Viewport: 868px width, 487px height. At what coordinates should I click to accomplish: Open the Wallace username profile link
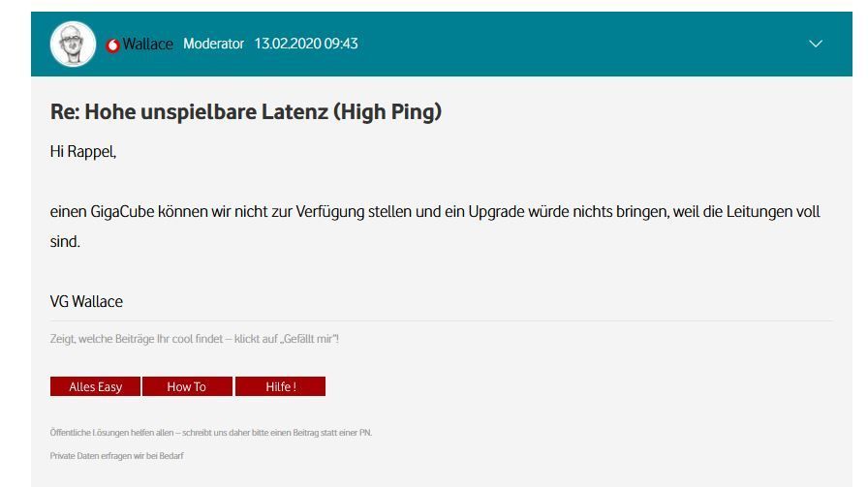148,44
